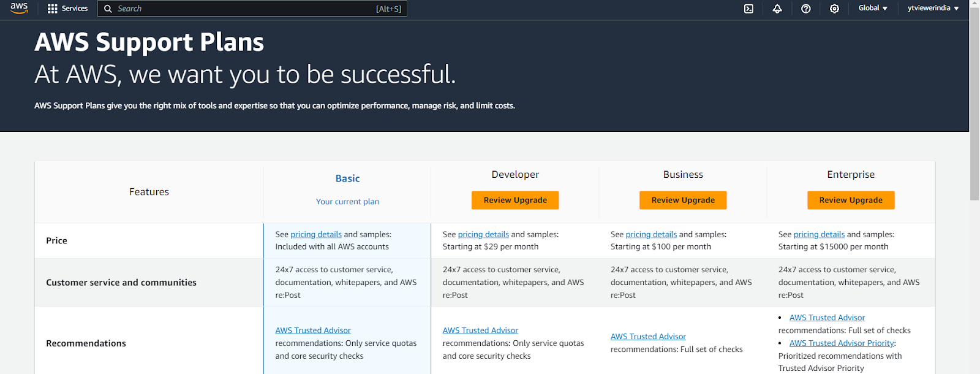
Task: Click 'Starting at $15000 per month' text
Action: point(833,246)
